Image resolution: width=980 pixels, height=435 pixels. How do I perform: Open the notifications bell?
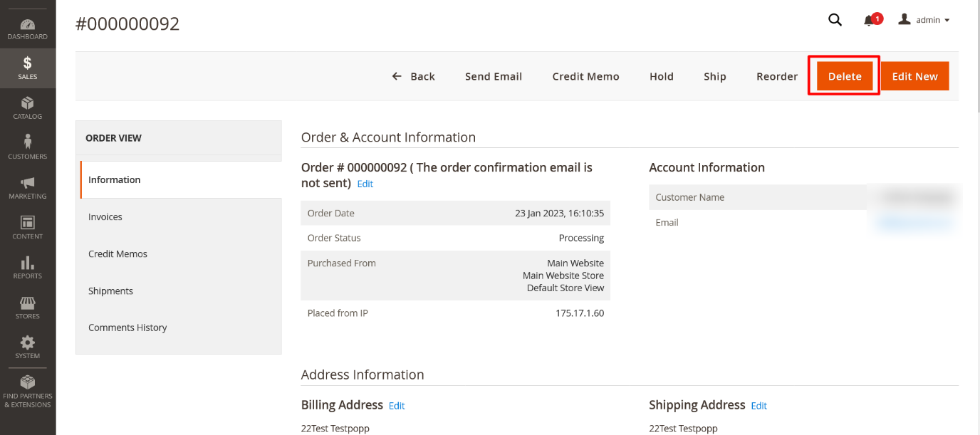point(870,21)
